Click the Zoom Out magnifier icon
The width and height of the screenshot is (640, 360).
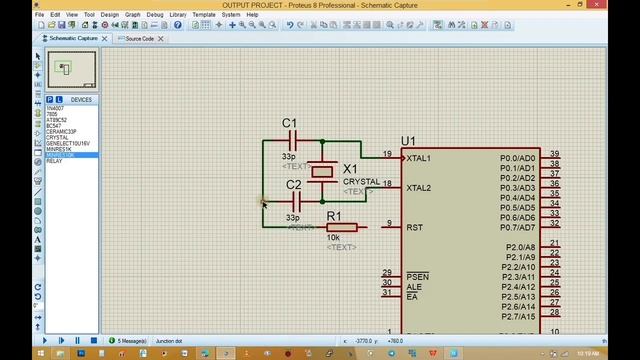point(252,25)
